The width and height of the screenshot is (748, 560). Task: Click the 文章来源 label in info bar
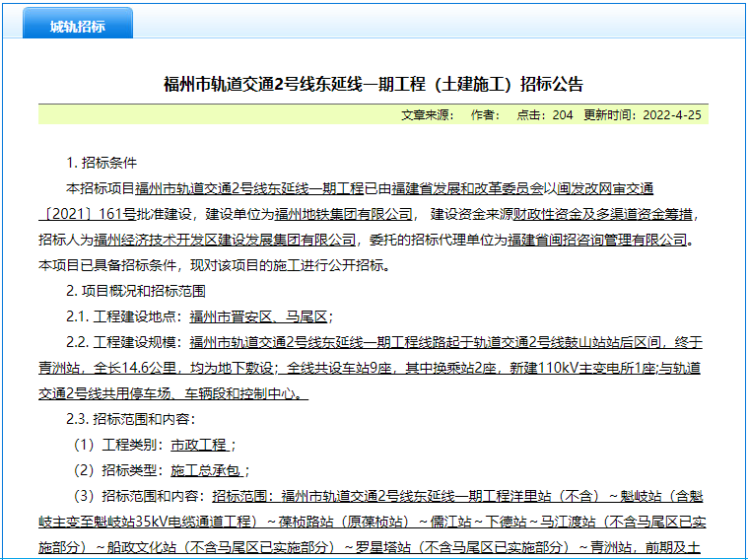point(427,115)
